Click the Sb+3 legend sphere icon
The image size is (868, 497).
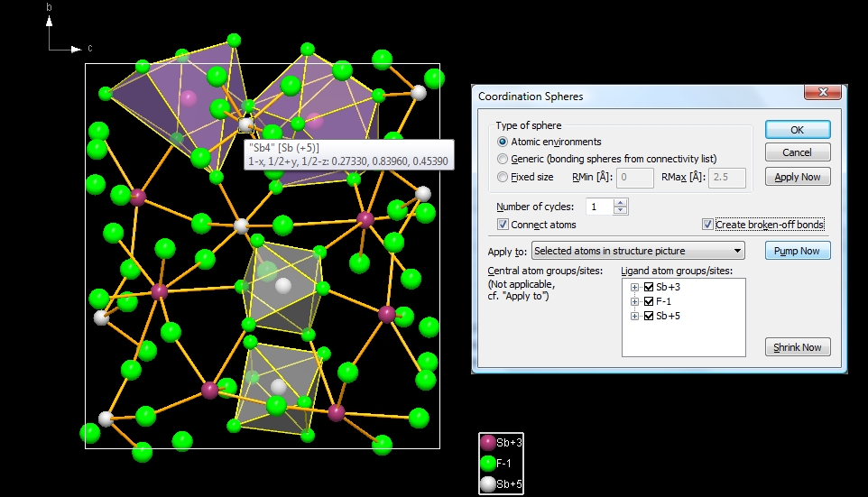488,443
